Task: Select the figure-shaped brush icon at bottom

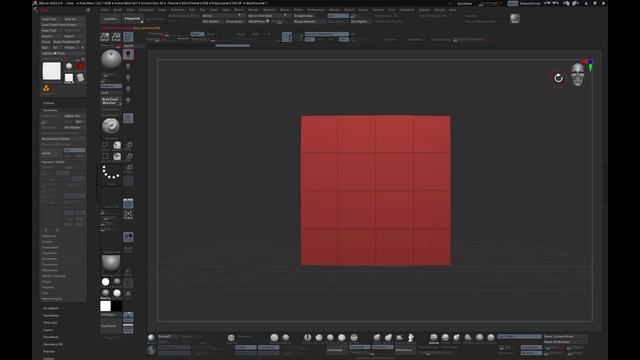Action: tap(411, 338)
